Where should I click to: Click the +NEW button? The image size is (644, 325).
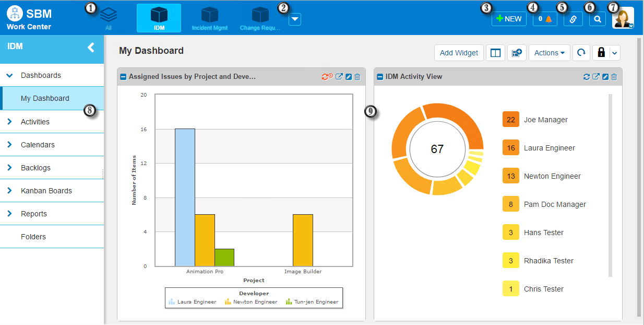click(x=509, y=19)
